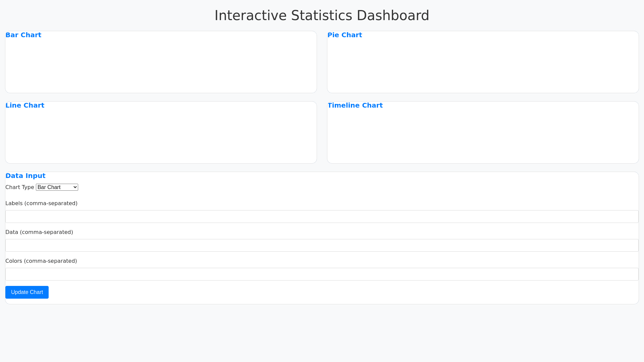Focus the Colors comma-separated input field
644x362 pixels.
[x=322, y=274]
